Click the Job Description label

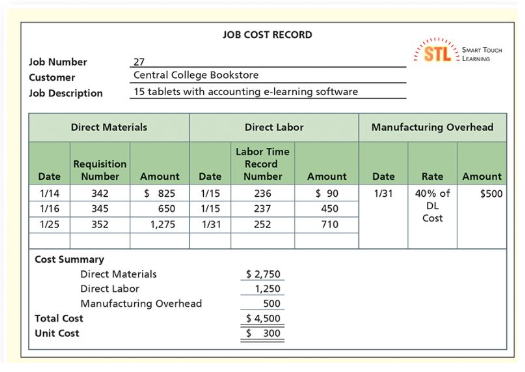[66, 93]
